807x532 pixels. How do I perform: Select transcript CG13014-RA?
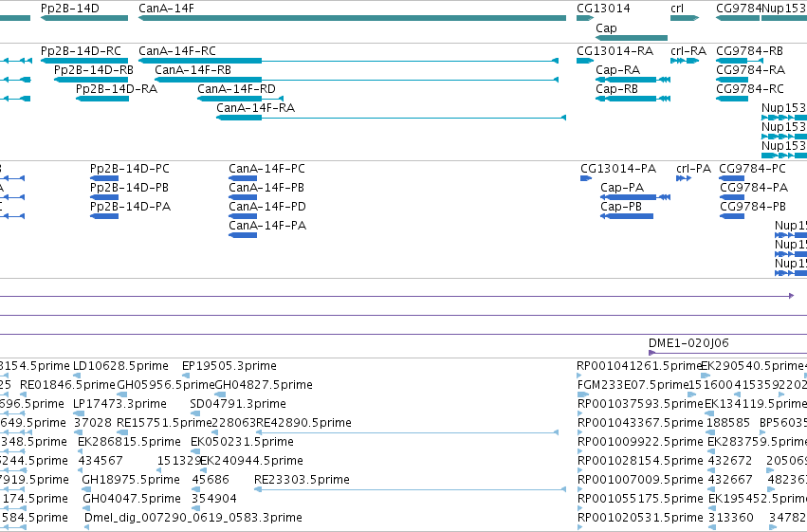(x=585, y=61)
